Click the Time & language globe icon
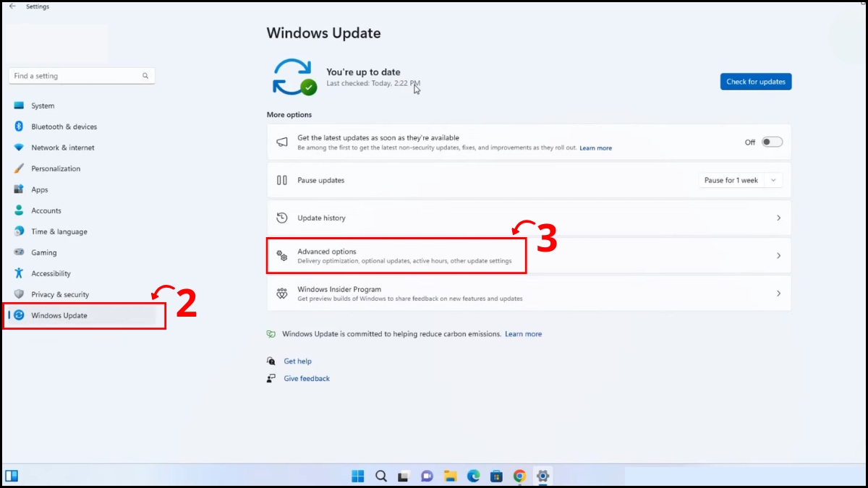868x488 pixels. [x=19, y=231]
